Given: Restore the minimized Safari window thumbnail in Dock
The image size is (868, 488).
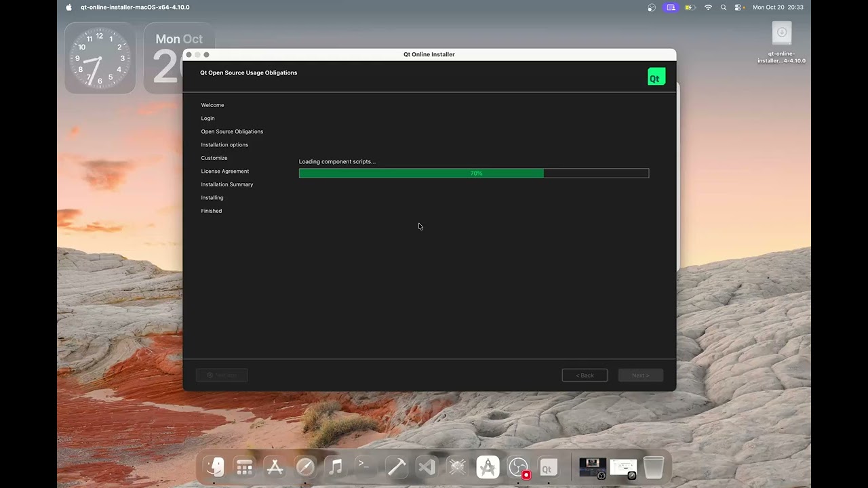Looking at the screenshot, I should click(x=623, y=467).
